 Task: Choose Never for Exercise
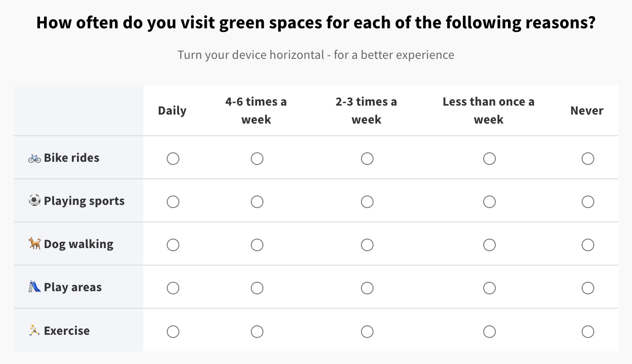[588, 332]
